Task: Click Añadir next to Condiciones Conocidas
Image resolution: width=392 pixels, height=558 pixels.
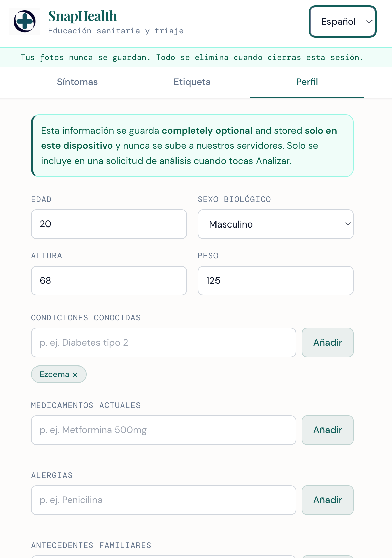Action: coord(327,343)
